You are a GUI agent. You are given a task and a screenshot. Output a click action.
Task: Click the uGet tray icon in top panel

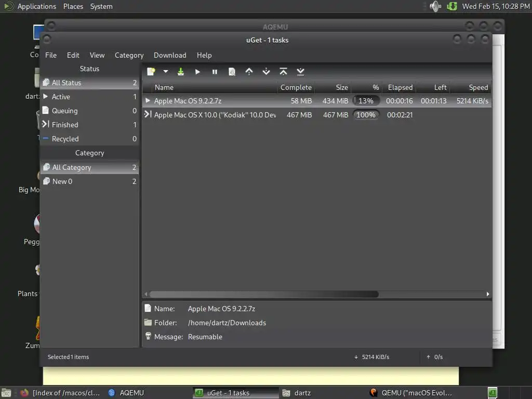[x=452, y=6]
